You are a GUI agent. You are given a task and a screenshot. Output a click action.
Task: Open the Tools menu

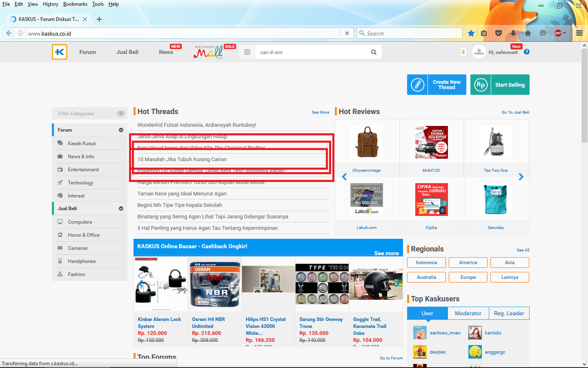click(98, 4)
